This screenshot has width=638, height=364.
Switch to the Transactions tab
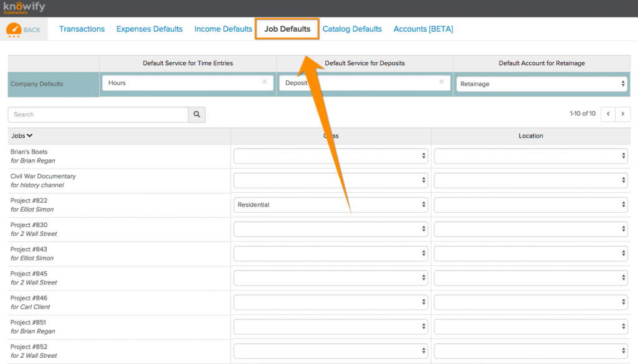[x=82, y=29]
